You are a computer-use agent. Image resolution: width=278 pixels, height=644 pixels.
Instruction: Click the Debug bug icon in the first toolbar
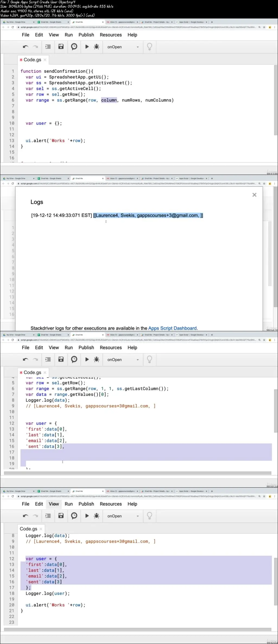tap(96, 47)
